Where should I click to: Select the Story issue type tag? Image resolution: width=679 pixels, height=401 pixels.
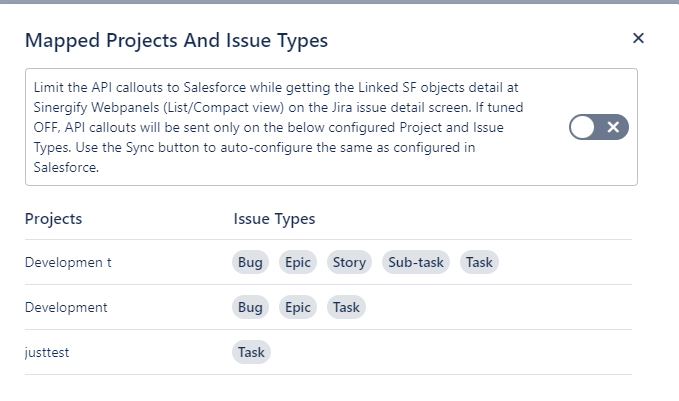[x=349, y=262]
